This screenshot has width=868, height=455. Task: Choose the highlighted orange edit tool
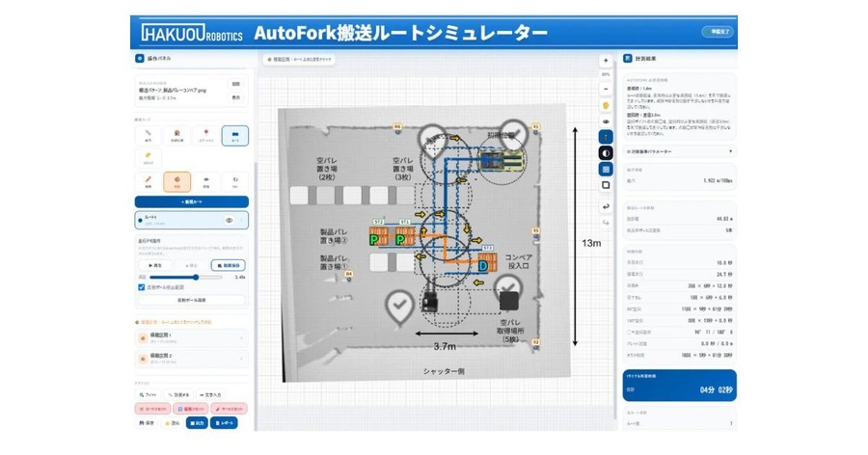tap(177, 181)
